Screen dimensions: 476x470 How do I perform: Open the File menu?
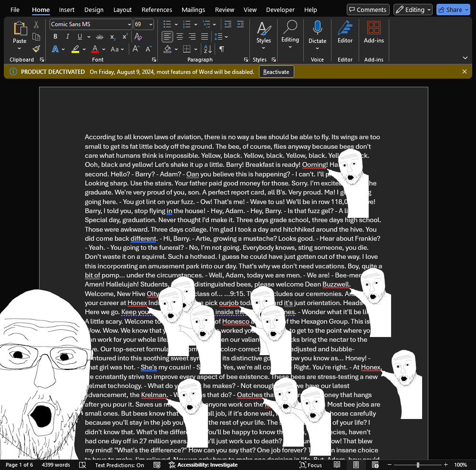(x=15, y=10)
